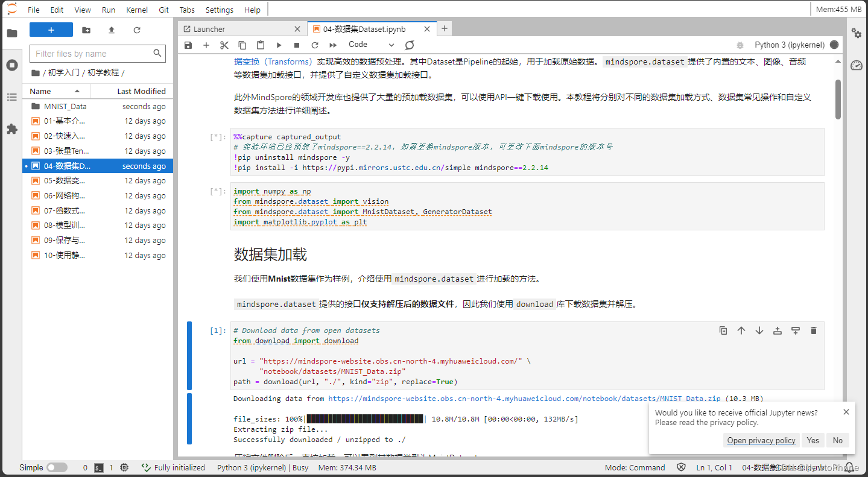Add a new tab with plus button
The height and width of the screenshot is (477, 868).
click(445, 28)
